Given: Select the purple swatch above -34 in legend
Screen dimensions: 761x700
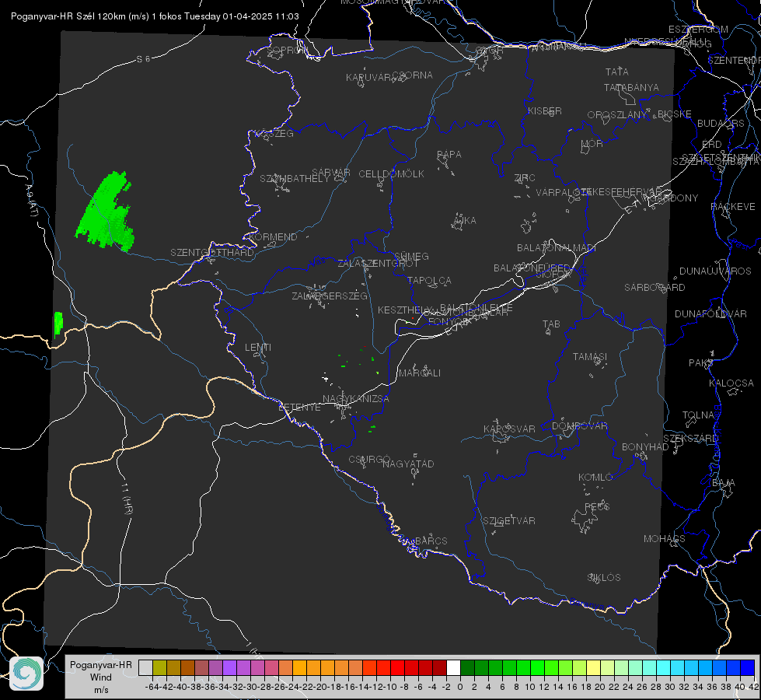Looking at the screenshot, I should point(229,667).
